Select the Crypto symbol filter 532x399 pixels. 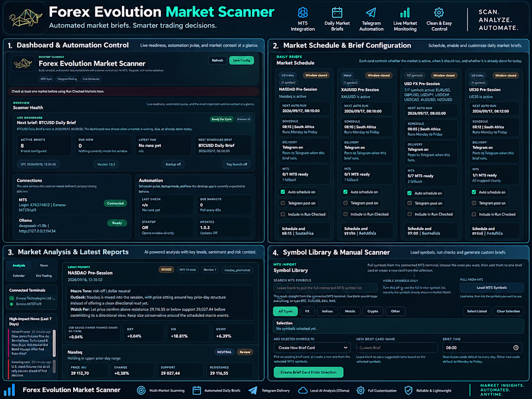pos(372,311)
